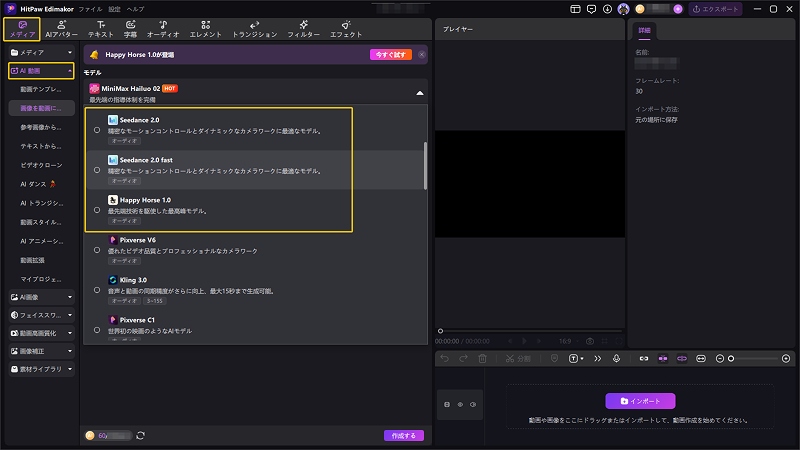Toggle track visibility eye icon in timeline

(x=460, y=405)
